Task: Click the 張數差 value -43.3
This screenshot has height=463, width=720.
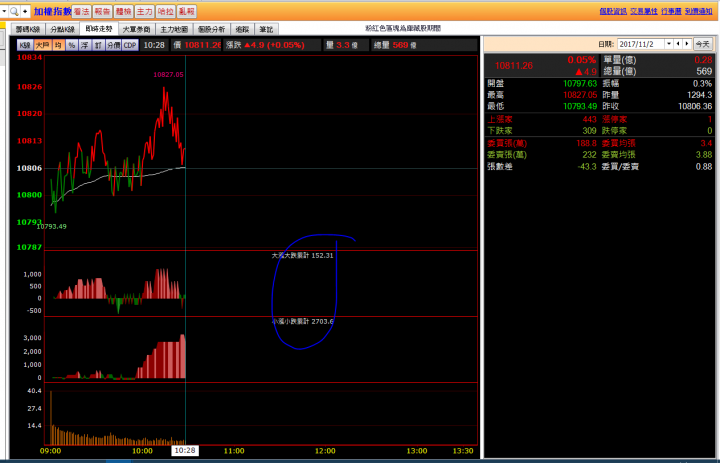Action: point(587,167)
